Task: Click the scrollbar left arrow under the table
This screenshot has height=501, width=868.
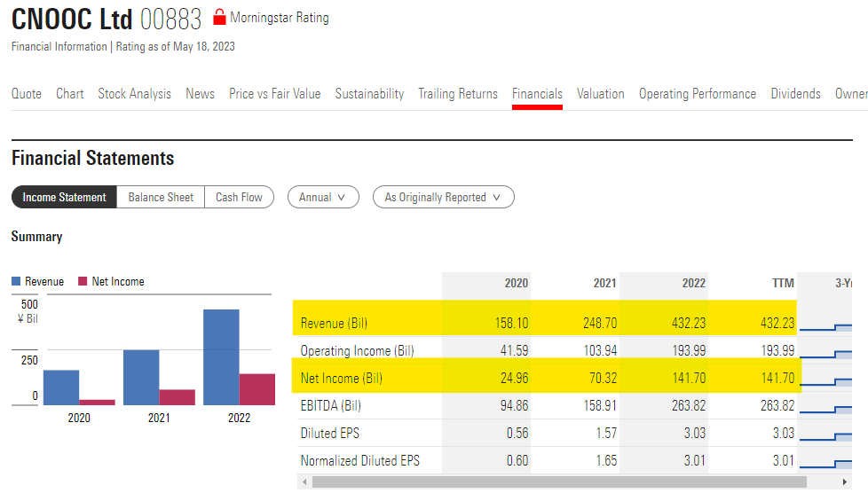Action: point(304,481)
